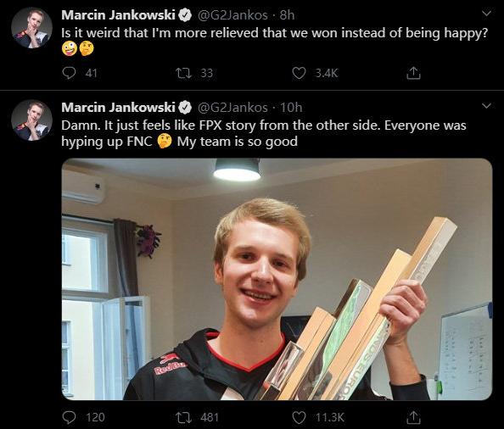Like the tweet with 11.3K likes

click(x=299, y=417)
